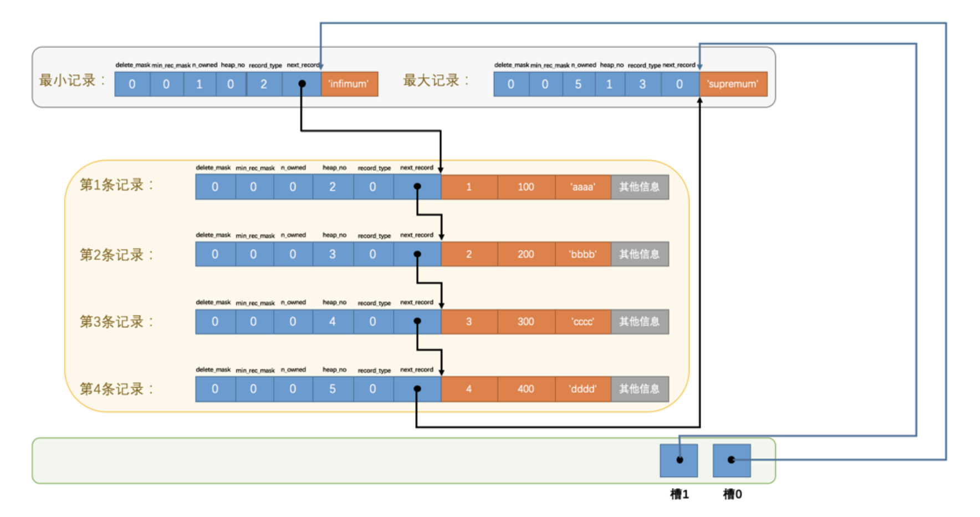This screenshot has width=980, height=517.
Task: Pick the cell showing value 400
Action: pos(525,389)
